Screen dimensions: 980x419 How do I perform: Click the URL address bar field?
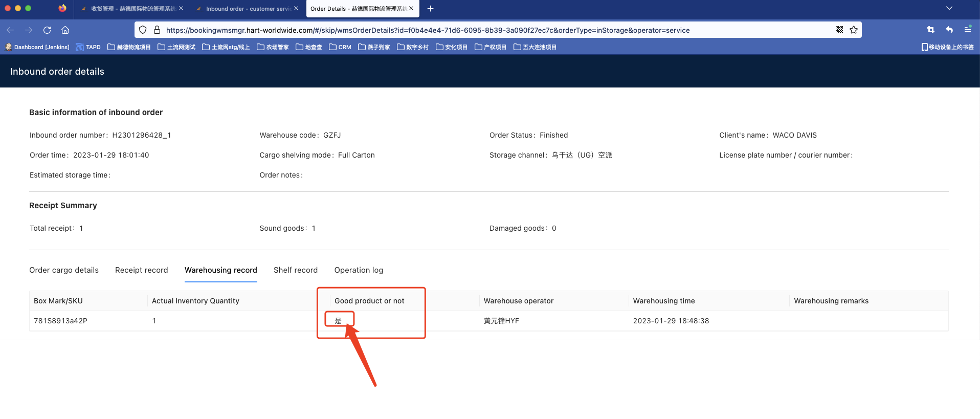pyautogui.click(x=460, y=30)
